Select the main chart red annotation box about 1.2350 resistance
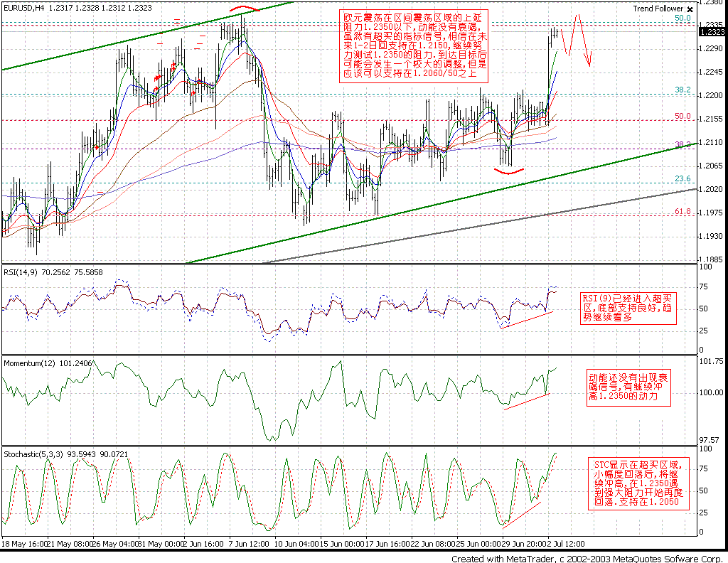The height and width of the screenshot is (563, 728). tap(414, 46)
